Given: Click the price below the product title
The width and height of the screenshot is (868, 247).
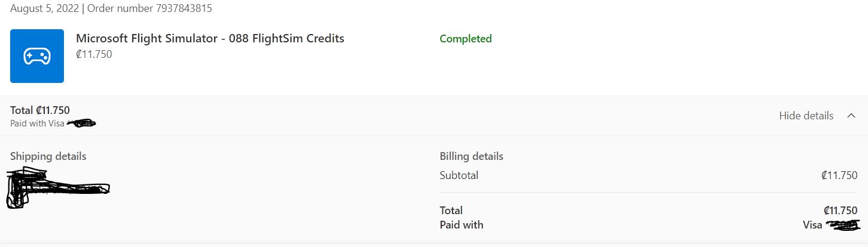Looking at the screenshot, I should [94, 54].
